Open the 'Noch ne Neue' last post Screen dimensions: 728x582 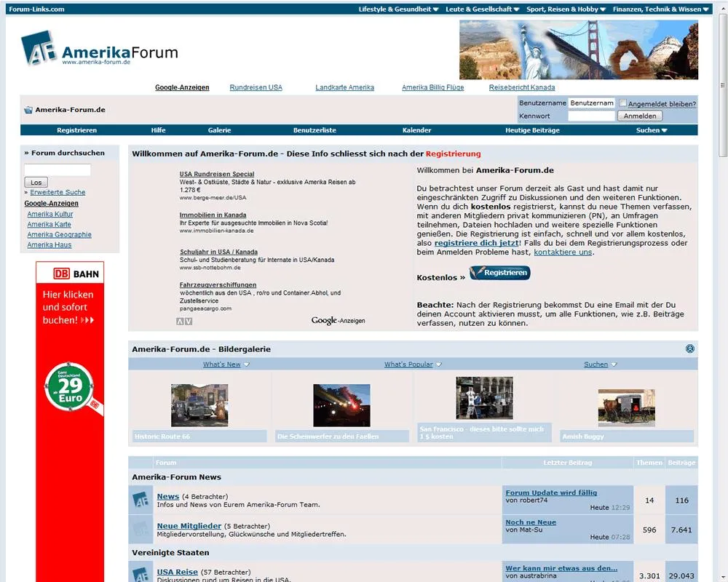click(x=531, y=522)
